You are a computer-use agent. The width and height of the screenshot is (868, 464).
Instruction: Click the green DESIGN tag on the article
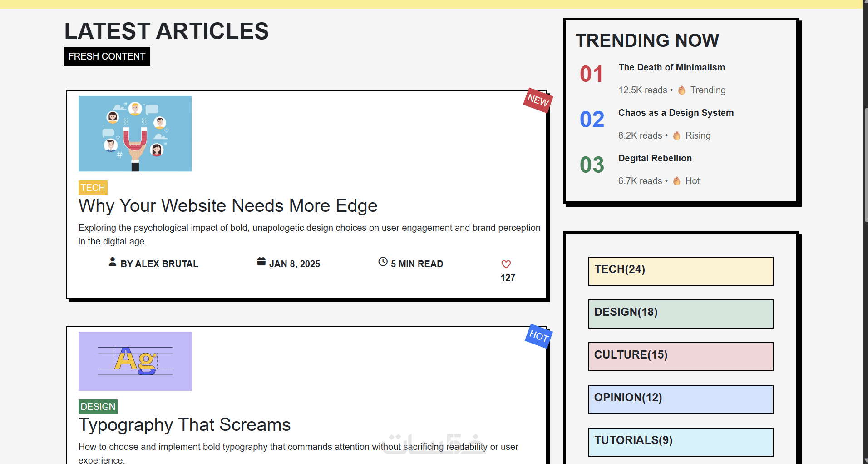pyautogui.click(x=98, y=407)
